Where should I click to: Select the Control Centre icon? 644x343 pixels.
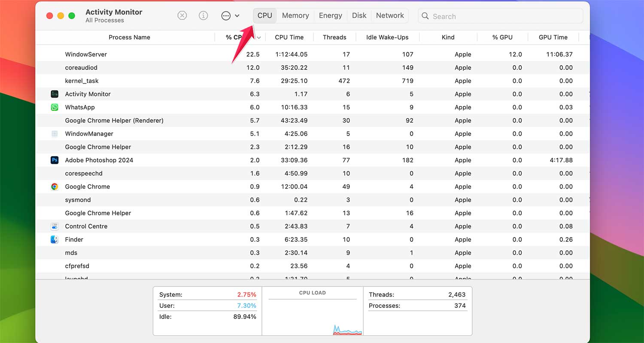click(x=54, y=226)
